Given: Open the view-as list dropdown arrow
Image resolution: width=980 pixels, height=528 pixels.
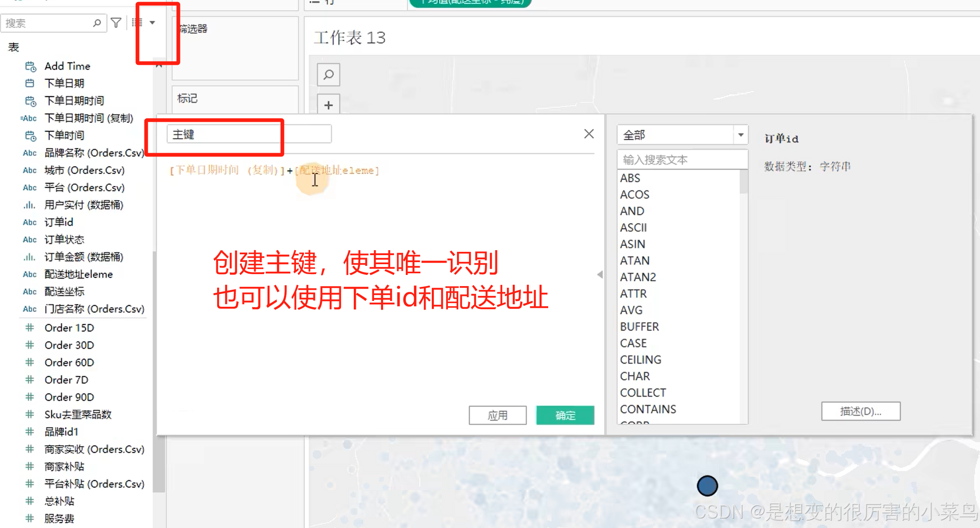Looking at the screenshot, I should coord(152,23).
